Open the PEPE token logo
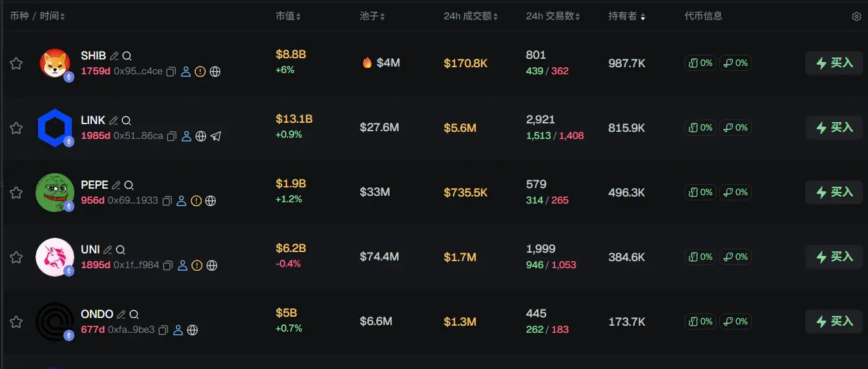This screenshot has height=369, width=868. [x=55, y=193]
